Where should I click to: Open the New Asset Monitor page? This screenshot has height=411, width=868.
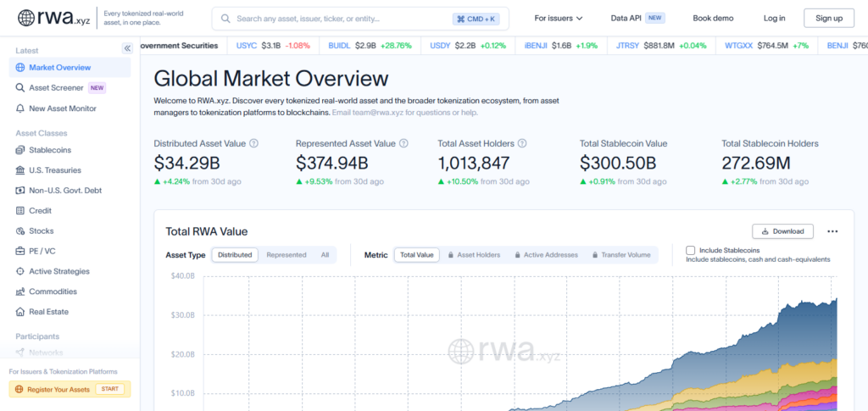pyautogui.click(x=70, y=108)
